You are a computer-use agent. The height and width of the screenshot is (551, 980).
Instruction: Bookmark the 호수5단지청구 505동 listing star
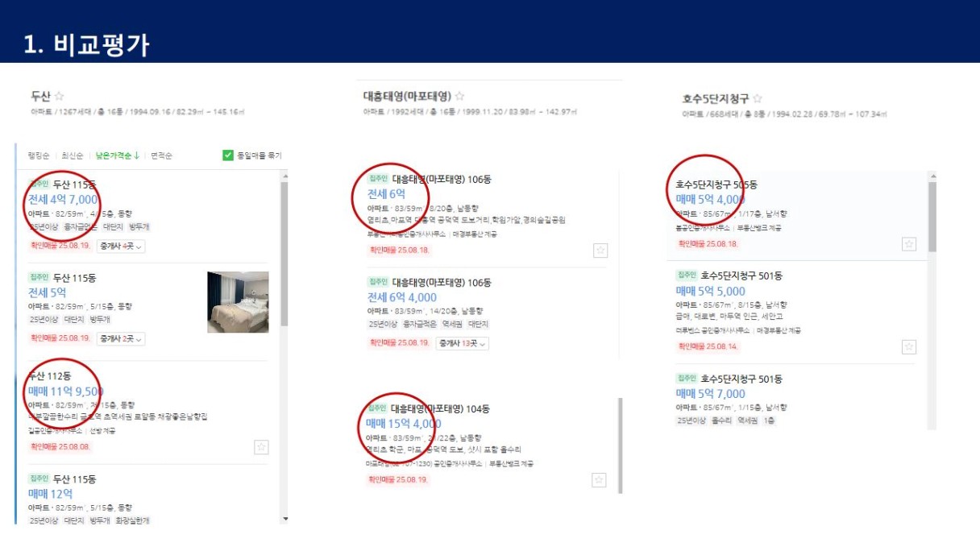(909, 244)
